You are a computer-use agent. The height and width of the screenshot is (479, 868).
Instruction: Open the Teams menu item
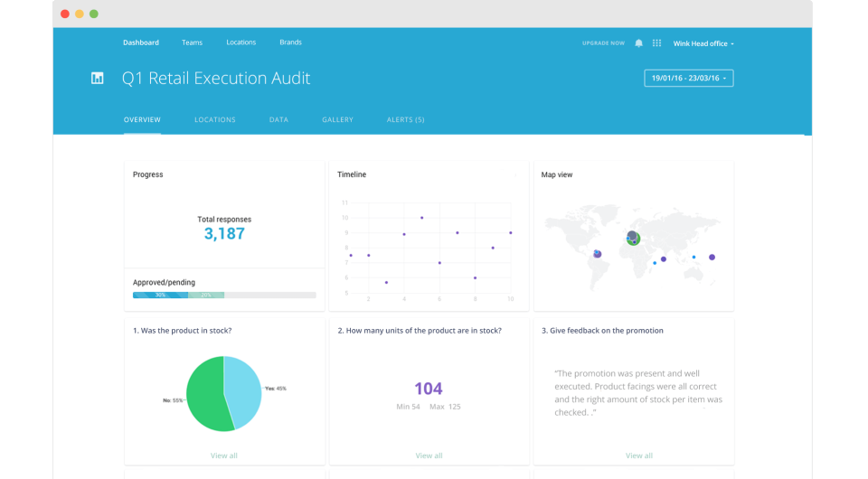[192, 42]
